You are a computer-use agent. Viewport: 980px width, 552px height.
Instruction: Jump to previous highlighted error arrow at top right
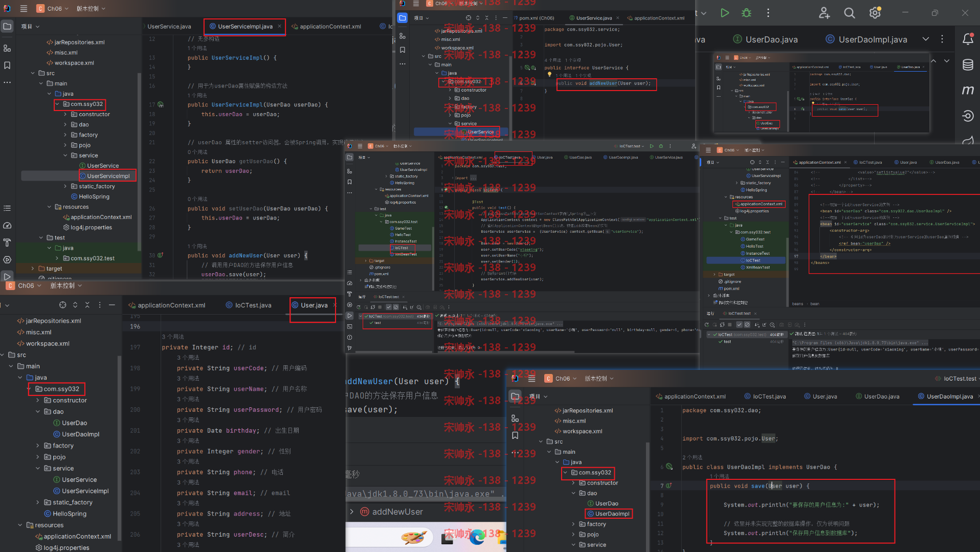pyautogui.click(x=933, y=60)
